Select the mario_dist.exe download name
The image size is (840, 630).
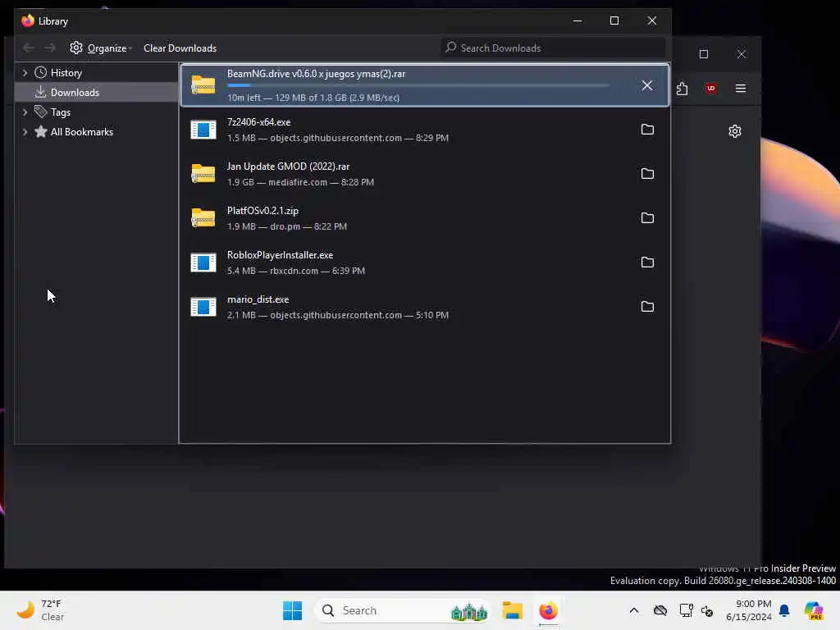pyautogui.click(x=258, y=299)
